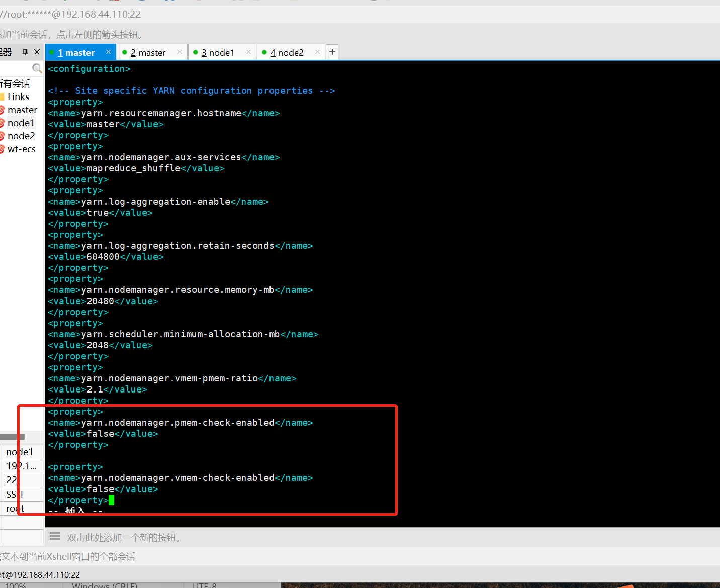This screenshot has height=588, width=720.
Task: Select the node2 session in the tree
Action: (21, 136)
